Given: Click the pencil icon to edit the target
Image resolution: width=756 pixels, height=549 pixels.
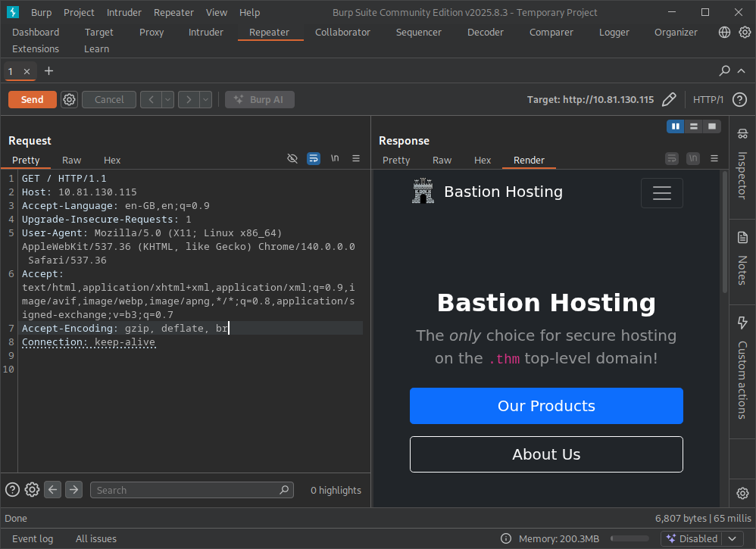Looking at the screenshot, I should click(x=669, y=99).
